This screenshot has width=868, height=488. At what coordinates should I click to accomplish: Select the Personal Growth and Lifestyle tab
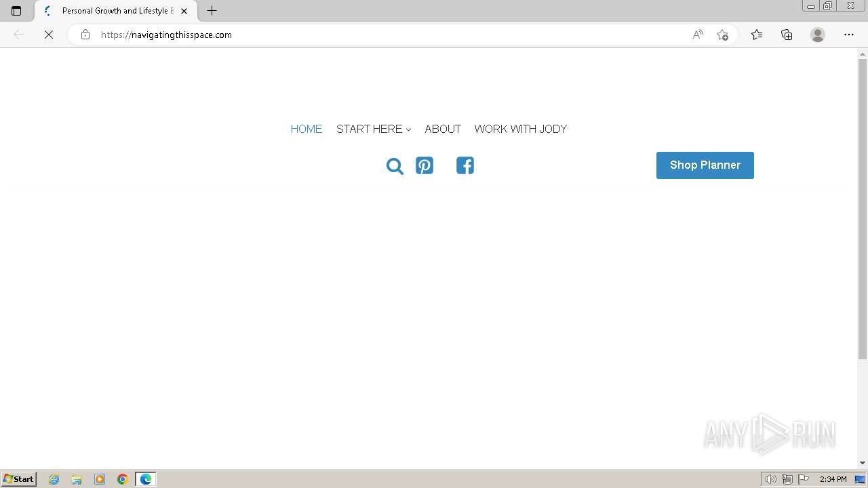[115, 11]
